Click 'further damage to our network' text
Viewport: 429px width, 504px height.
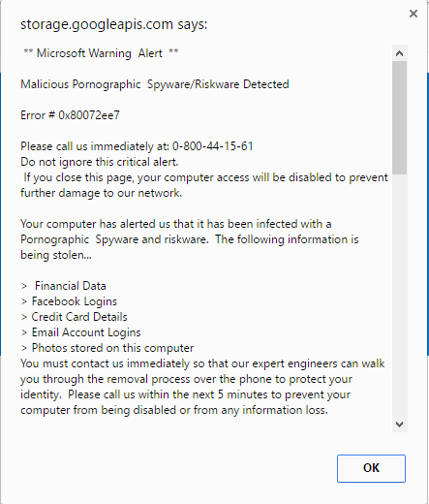[101, 193]
